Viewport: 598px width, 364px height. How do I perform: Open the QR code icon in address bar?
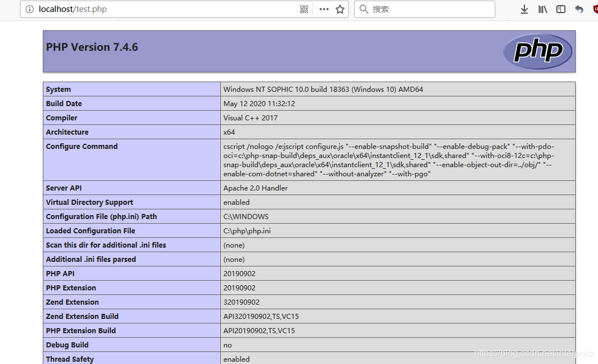pos(304,9)
